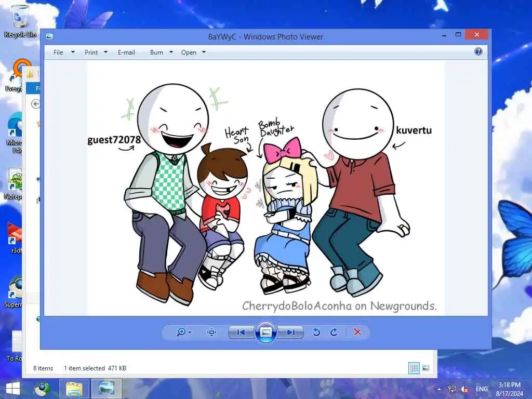Click the zoom magnifier icon
Image resolution: width=532 pixels, height=399 pixels.
click(181, 332)
